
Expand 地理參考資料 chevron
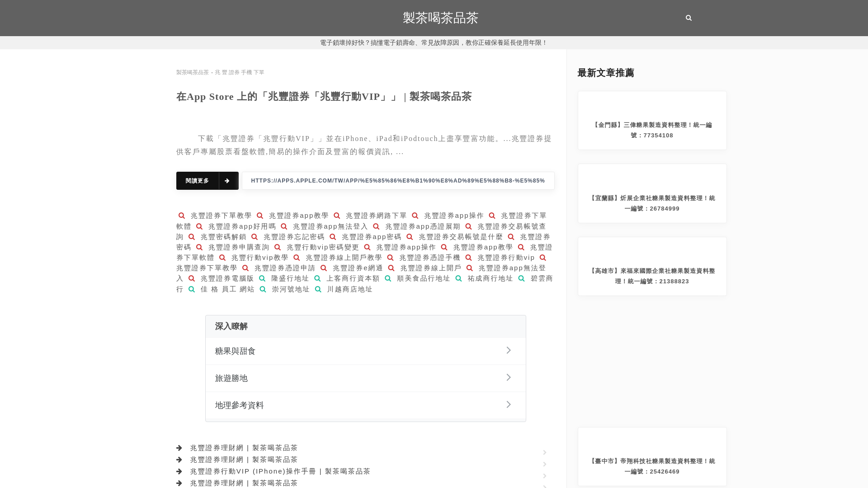pyautogui.click(x=509, y=405)
